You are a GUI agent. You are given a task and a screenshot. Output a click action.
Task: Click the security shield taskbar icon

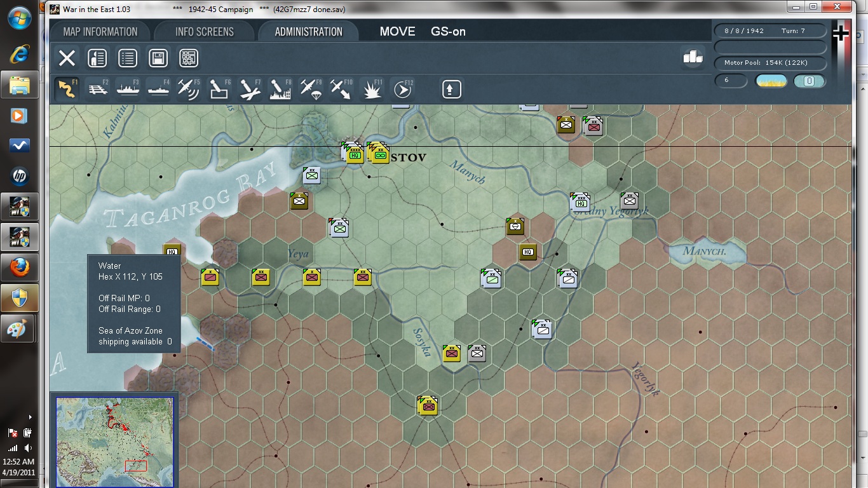click(x=20, y=297)
